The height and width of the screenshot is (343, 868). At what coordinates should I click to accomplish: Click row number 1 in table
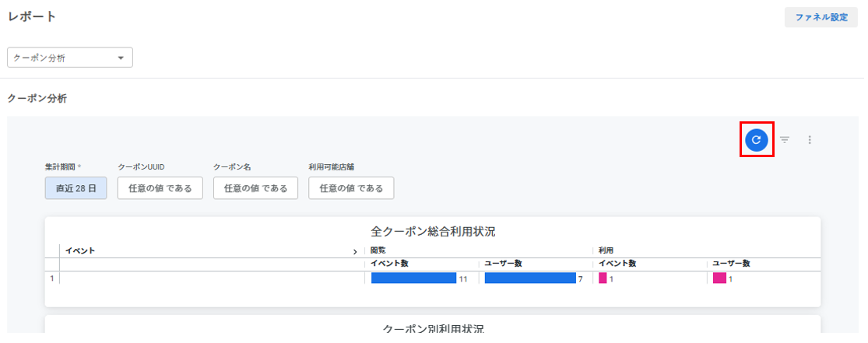52,278
